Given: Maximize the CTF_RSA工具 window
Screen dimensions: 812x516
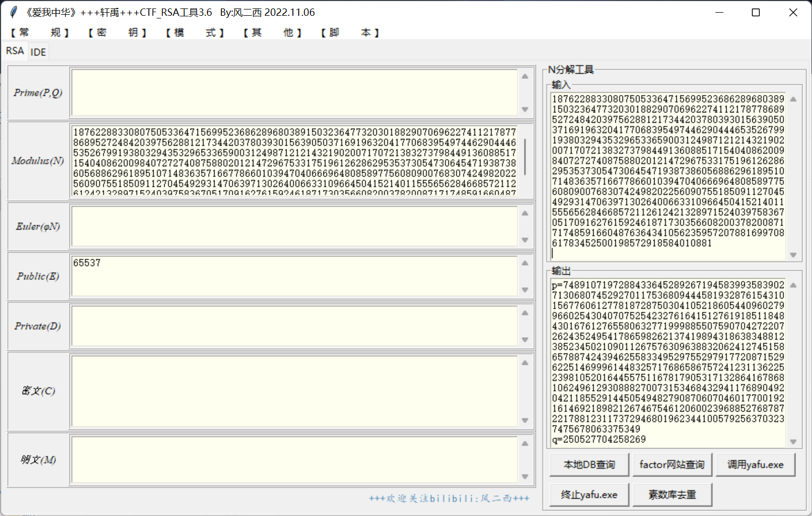Looking at the screenshot, I should (756, 12).
